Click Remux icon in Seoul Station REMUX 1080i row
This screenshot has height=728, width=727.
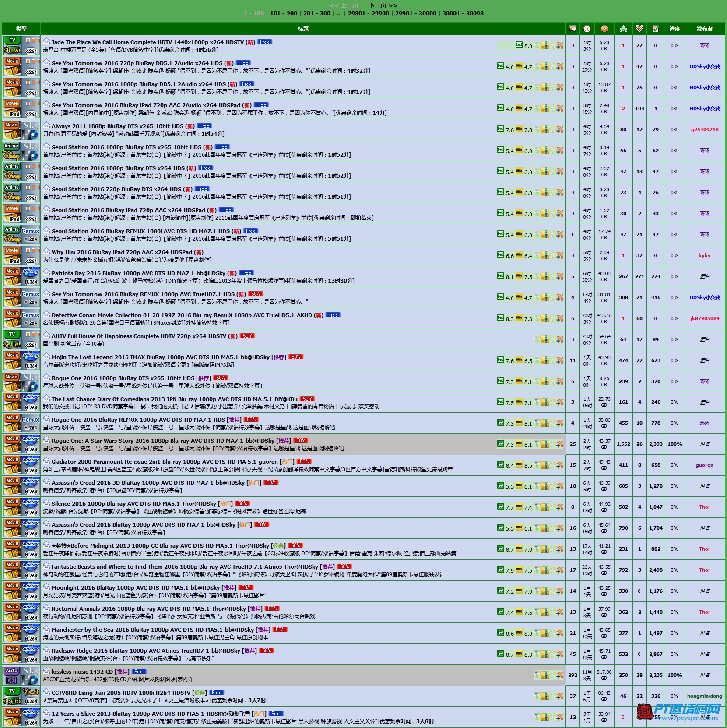[x=31, y=231]
